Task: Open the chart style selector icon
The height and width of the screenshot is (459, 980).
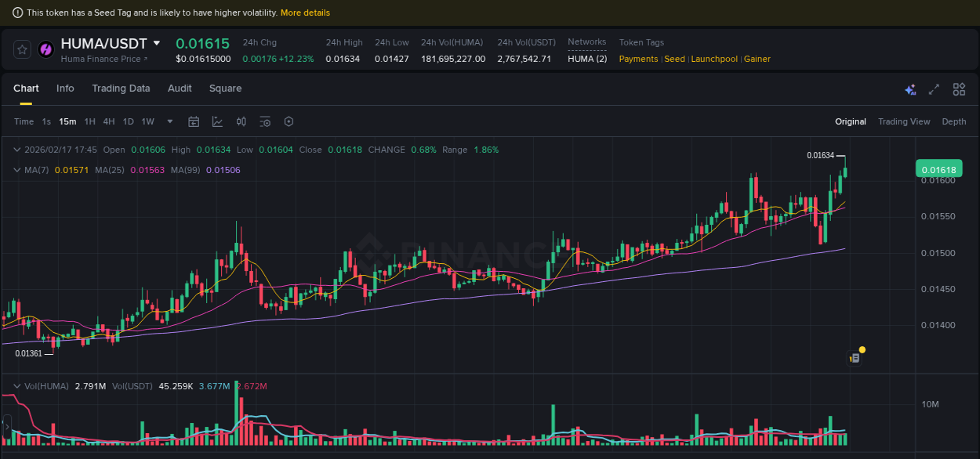Action: click(216, 121)
